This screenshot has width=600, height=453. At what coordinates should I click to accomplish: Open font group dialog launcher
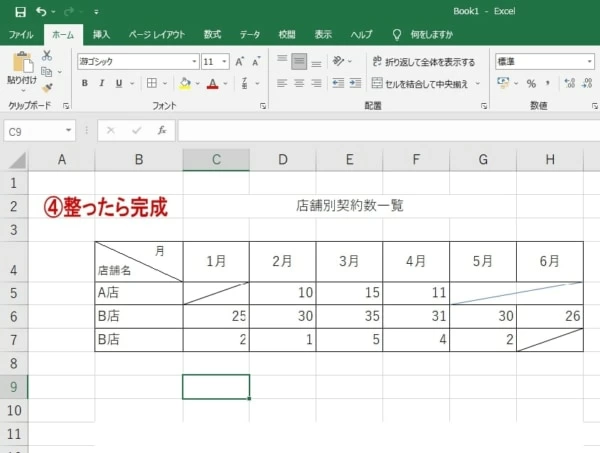(x=263, y=106)
